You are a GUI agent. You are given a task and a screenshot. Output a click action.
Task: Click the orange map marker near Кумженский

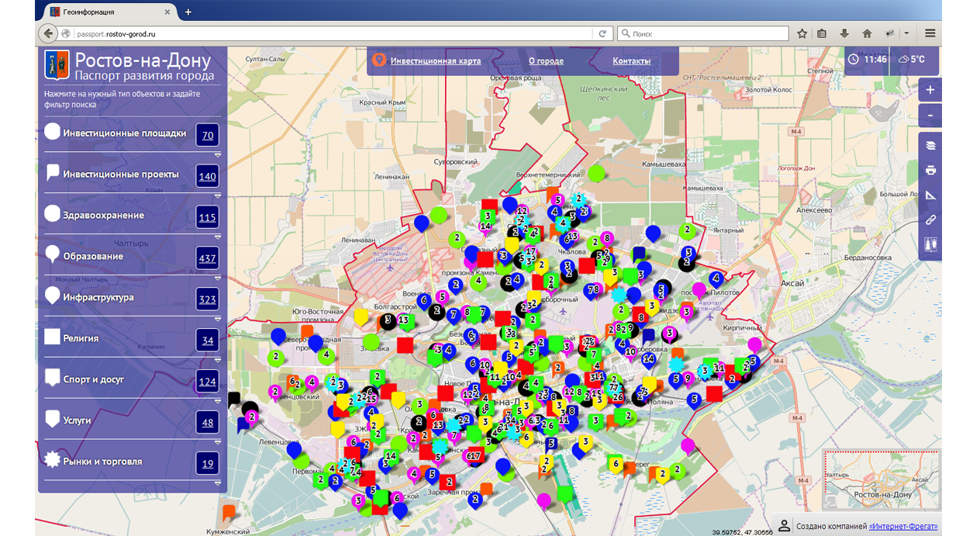click(x=228, y=512)
